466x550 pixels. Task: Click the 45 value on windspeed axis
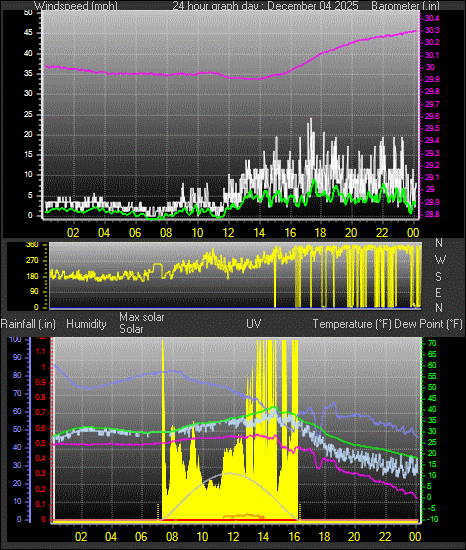click(28, 33)
